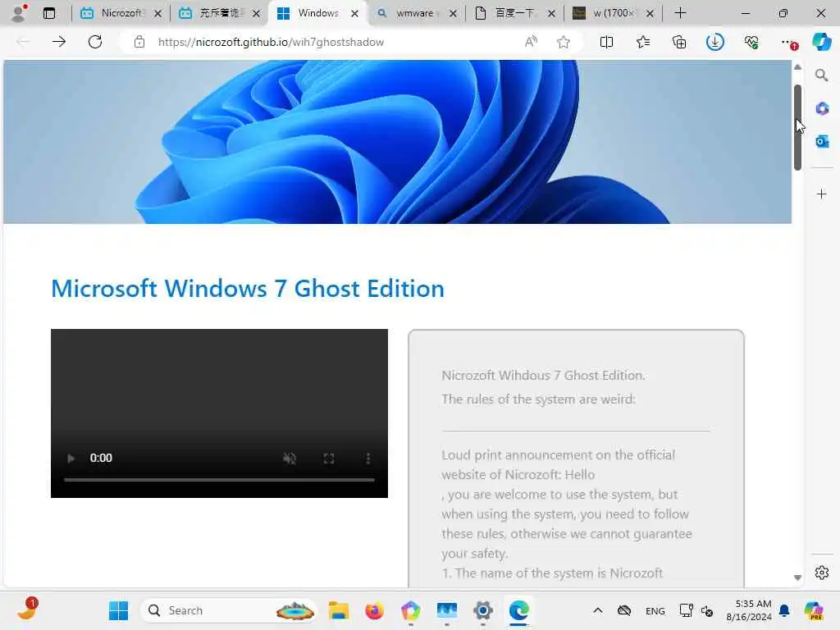This screenshot has height=630, width=840.
Task: Open a new browser tab
Action: coord(680,13)
